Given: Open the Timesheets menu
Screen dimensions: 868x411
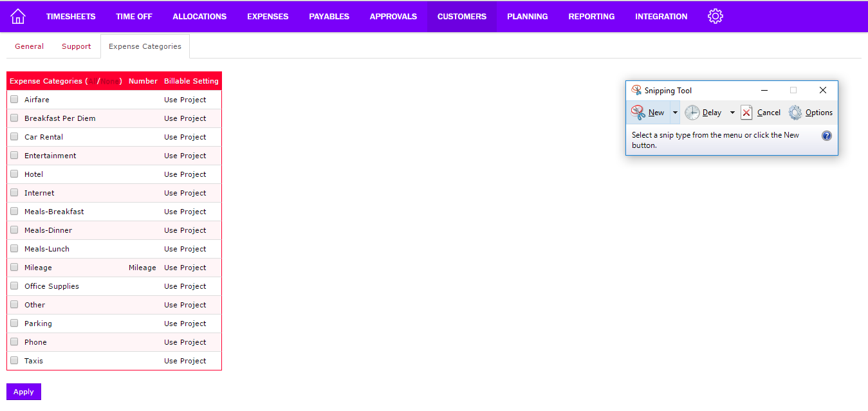Looking at the screenshot, I should [71, 17].
